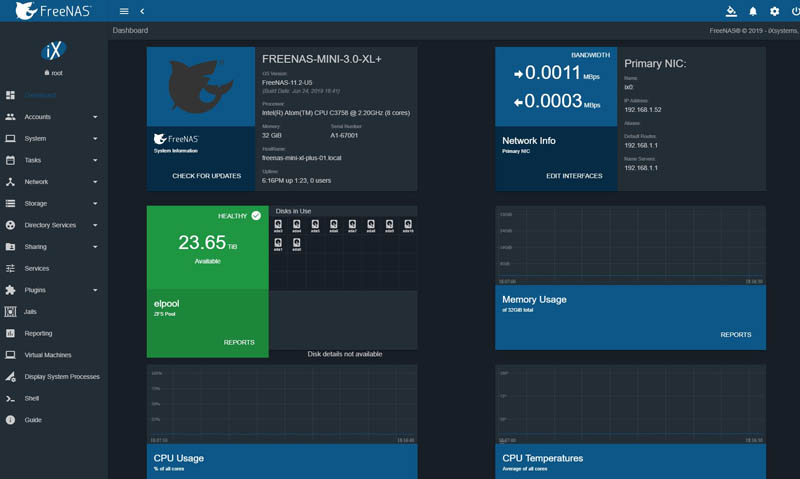Screen dimensions: 800x479
Task: Open the settings gear in top bar
Action: (774, 11)
